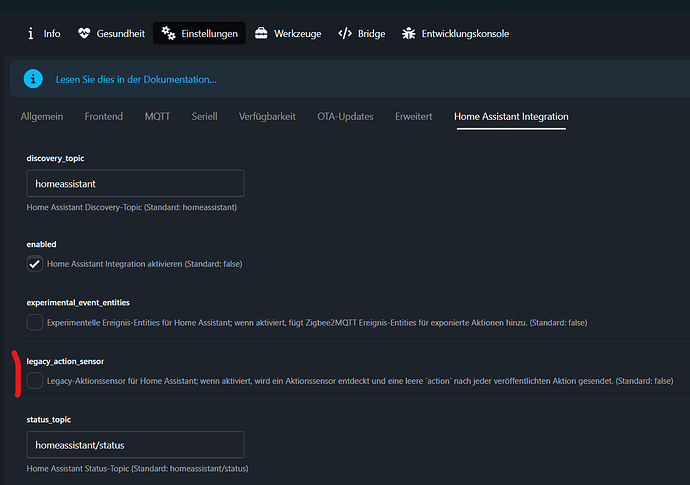
Task: Click the 'legacy_action_sensor' heading text
Action: [x=65, y=361]
